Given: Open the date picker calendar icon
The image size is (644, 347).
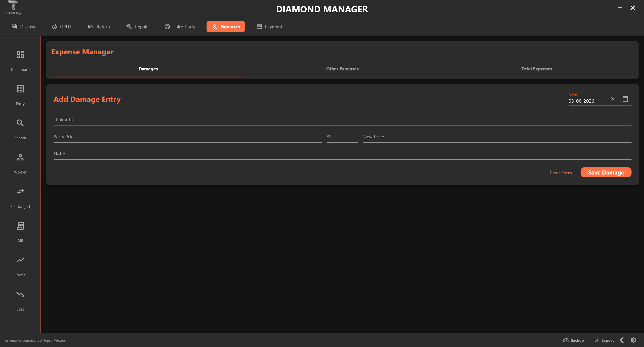Looking at the screenshot, I should click(x=625, y=99).
